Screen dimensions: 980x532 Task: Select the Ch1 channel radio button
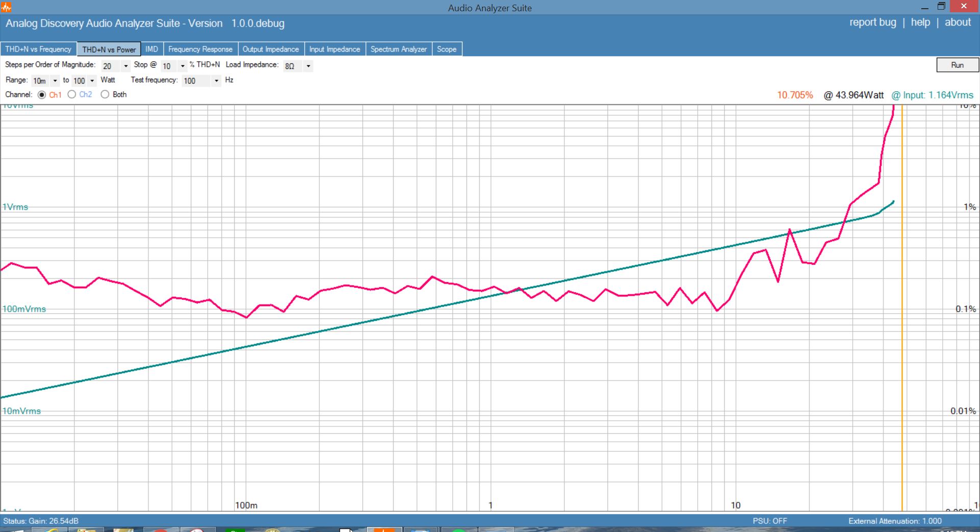(42, 94)
